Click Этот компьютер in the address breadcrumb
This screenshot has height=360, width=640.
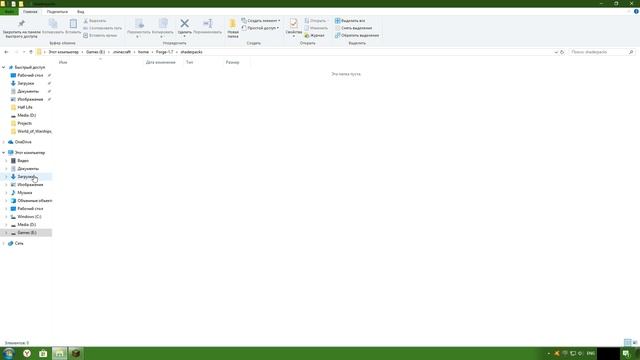pos(63,52)
